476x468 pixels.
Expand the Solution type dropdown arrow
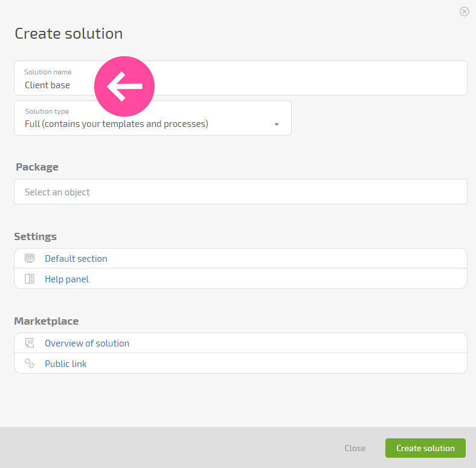(276, 125)
